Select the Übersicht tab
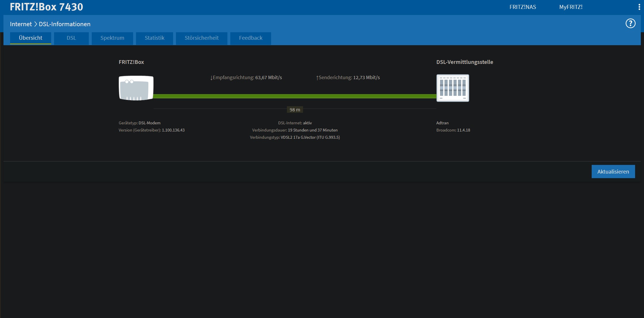Image resolution: width=644 pixels, height=318 pixels. [x=30, y=38]
